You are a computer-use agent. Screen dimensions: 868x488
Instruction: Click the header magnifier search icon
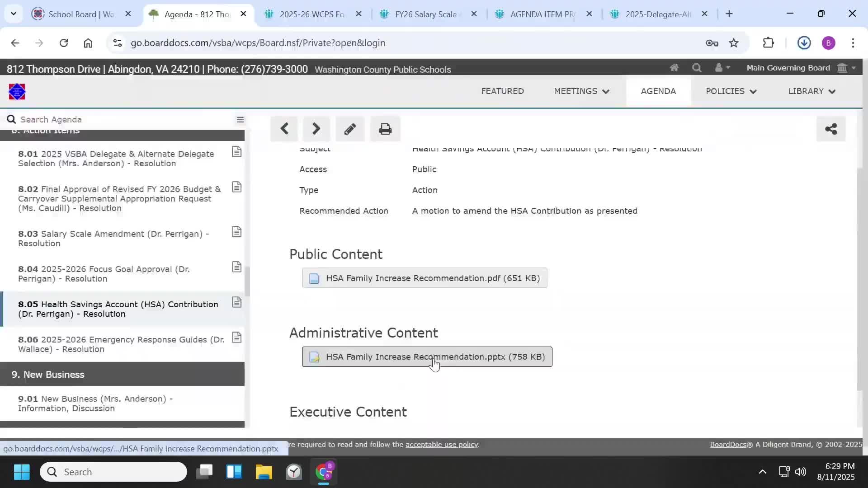[x=697, y=68]
